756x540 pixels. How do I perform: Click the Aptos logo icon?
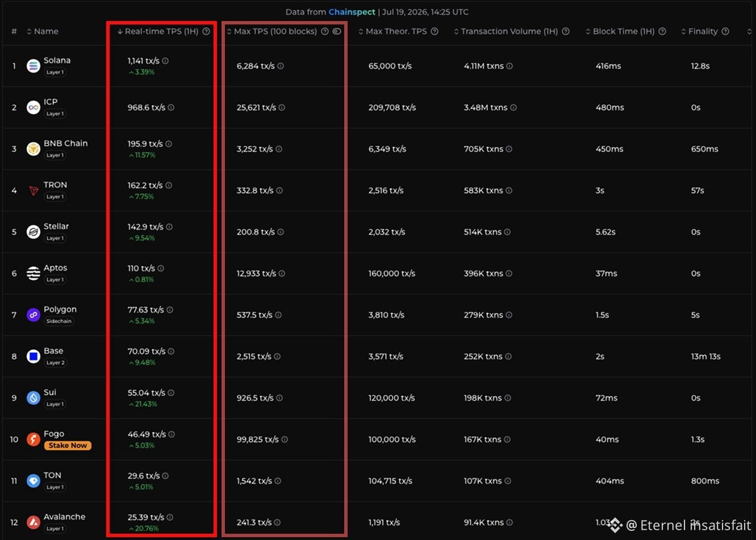click(34, 273)
